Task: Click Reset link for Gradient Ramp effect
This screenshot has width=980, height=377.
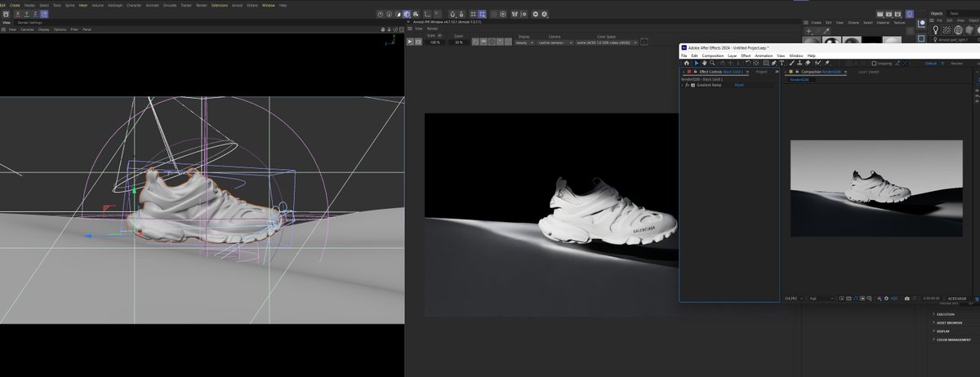Action: [739, 85]
